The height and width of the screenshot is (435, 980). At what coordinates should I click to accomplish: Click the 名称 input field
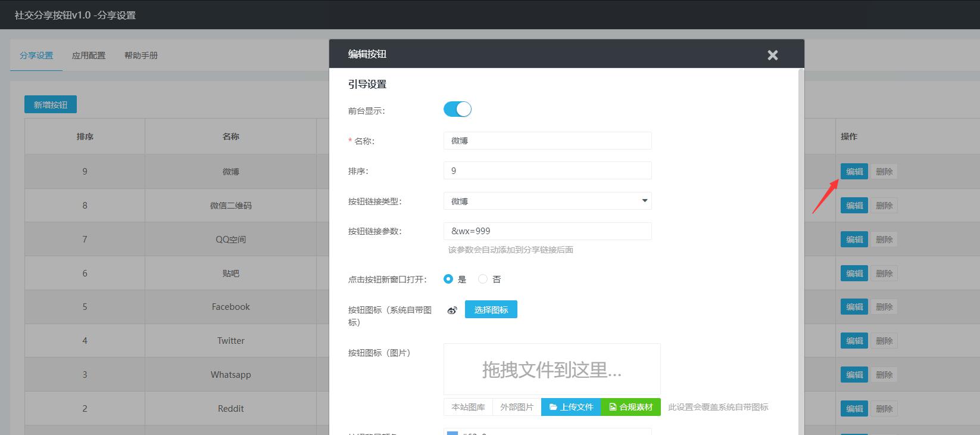tap(548, 141)
